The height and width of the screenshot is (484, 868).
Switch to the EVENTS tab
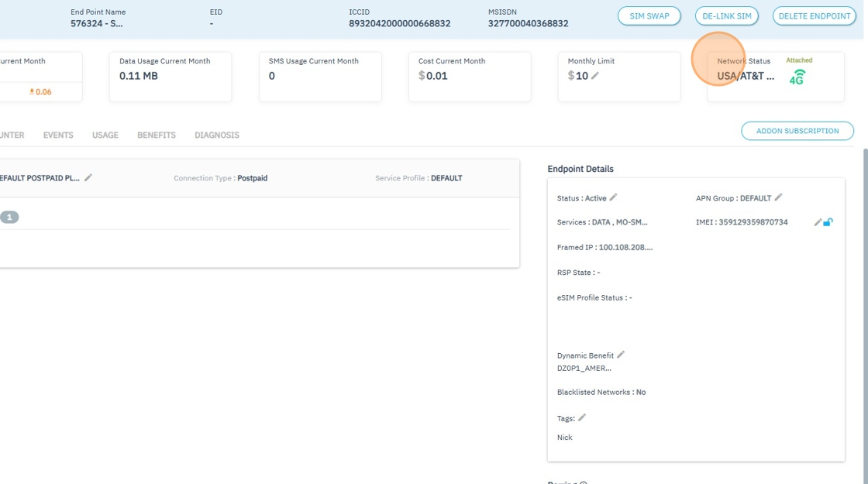(x=58, y=135)
